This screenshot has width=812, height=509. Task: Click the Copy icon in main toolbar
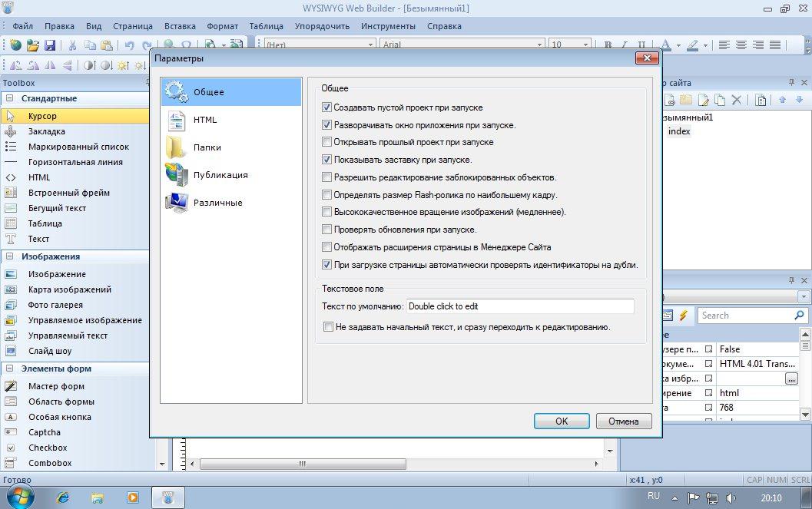pyautogui.click(x=90, y=45)
